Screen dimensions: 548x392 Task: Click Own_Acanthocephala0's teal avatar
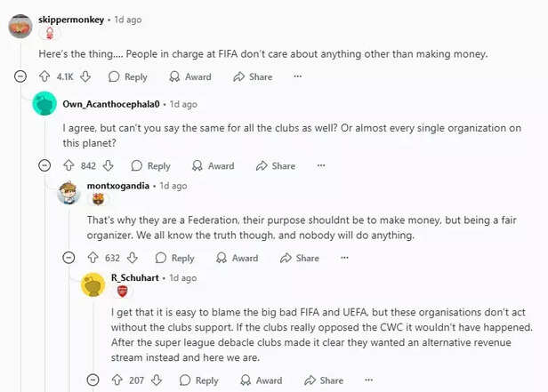tap(44, 104)
